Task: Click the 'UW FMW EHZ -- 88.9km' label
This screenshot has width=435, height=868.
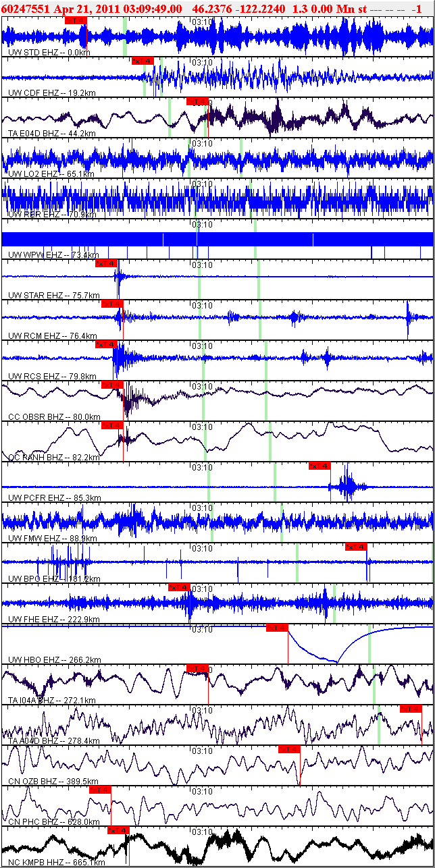Action: [x=53, y=538]
